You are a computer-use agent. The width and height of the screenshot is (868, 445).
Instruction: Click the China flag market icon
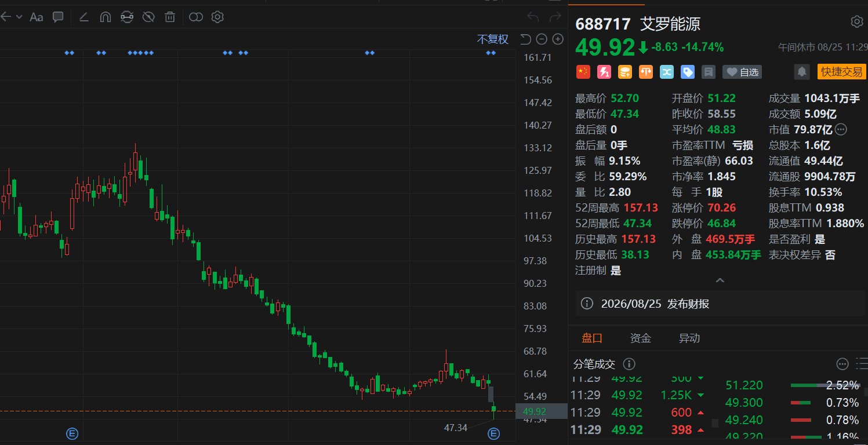point(583,72)
